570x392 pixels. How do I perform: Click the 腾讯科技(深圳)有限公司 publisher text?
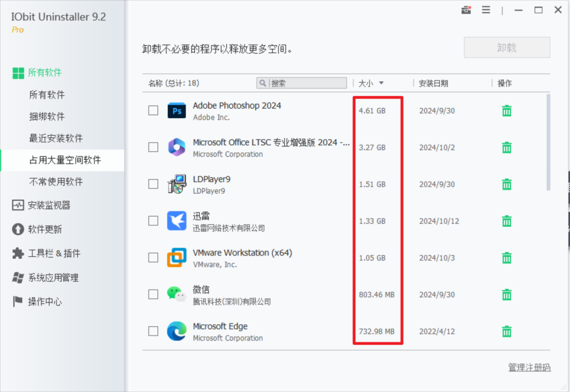[232, 302]
